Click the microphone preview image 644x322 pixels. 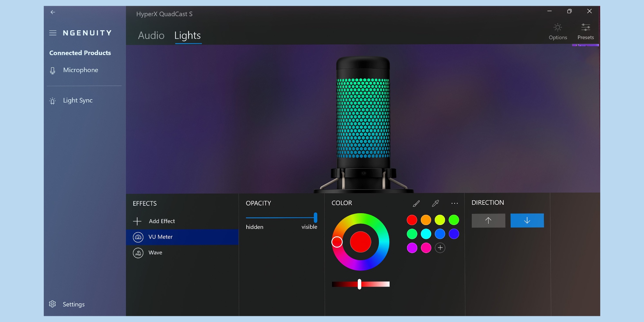(363, 125)
